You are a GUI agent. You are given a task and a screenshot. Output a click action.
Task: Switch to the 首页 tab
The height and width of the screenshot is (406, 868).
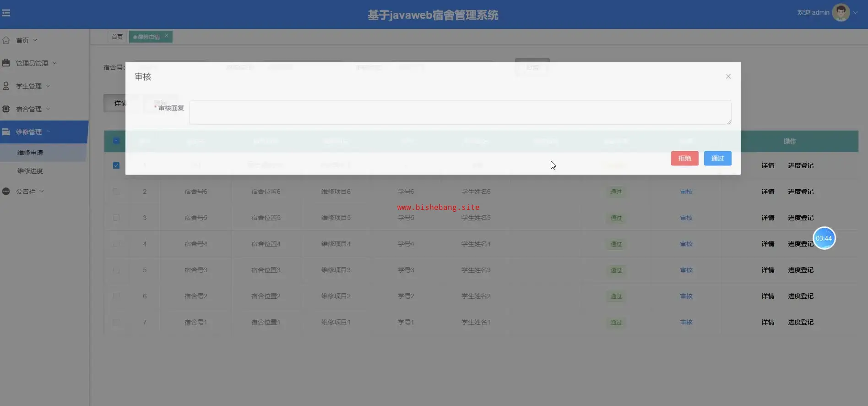117,37
